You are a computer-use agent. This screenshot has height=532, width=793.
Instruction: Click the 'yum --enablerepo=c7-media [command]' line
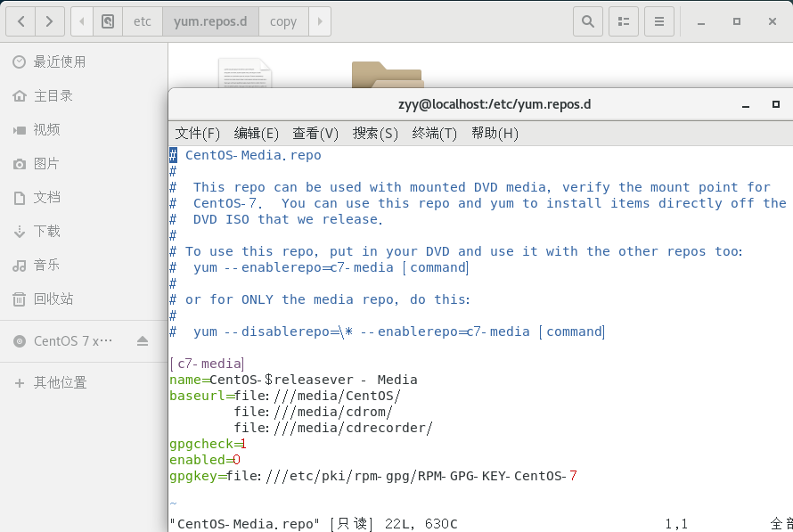pos(319,267)
